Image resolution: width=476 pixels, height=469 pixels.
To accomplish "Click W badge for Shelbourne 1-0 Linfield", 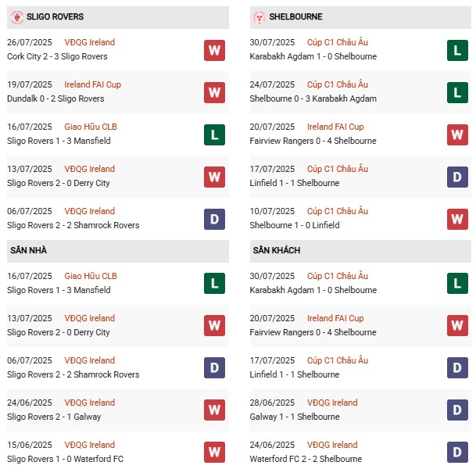I will click(457, 219).
